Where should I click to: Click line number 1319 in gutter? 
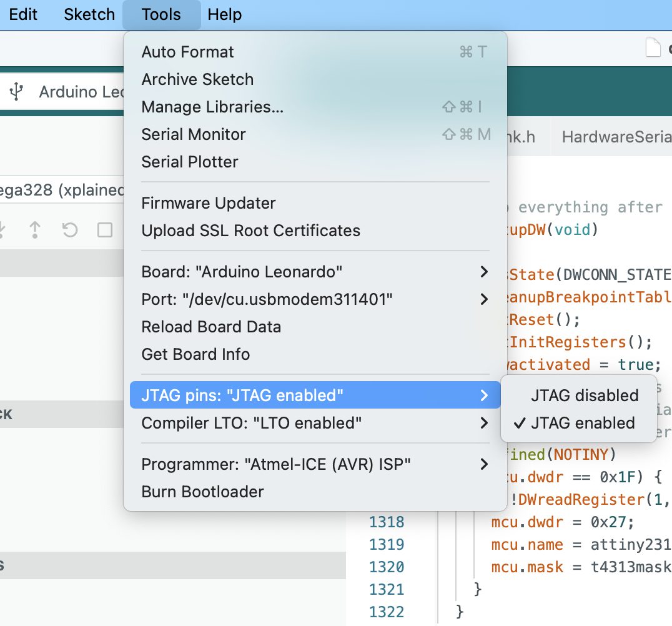(387, 544)
